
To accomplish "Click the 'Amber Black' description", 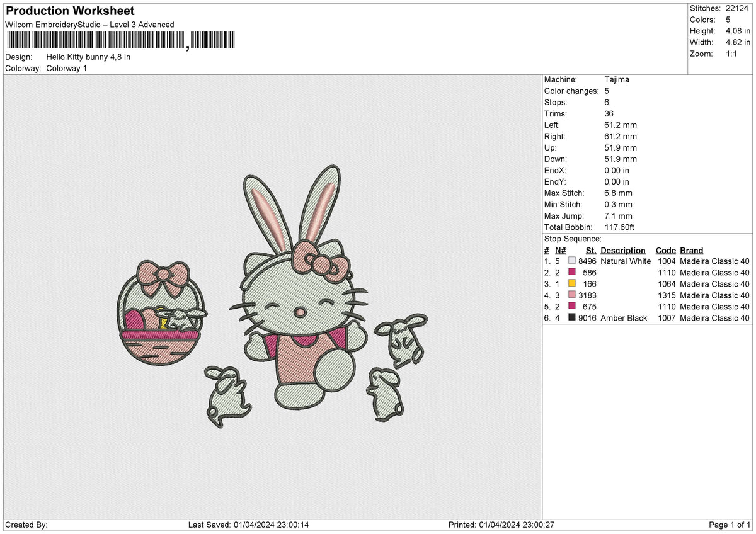I will click(624, 318).
